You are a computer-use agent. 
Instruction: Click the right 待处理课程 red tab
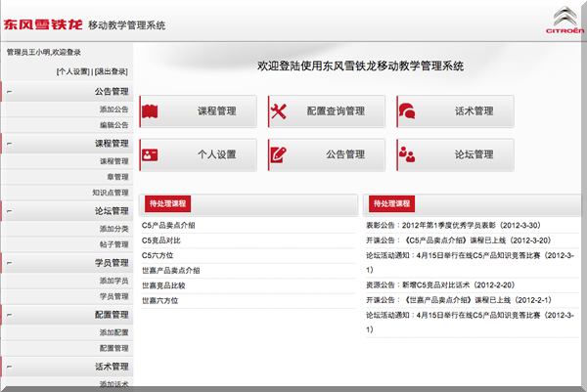391,204
